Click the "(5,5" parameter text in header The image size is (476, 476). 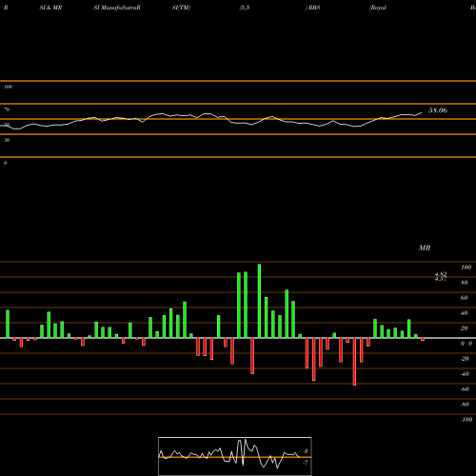245,8
